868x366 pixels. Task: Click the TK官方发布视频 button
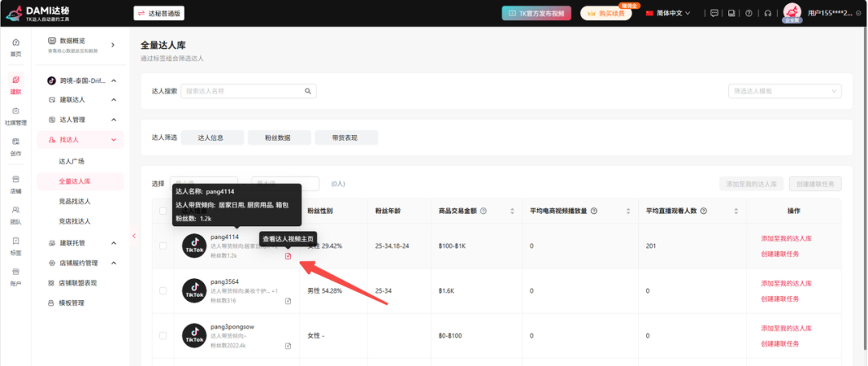pyautogui.click(x=536, y=14)
